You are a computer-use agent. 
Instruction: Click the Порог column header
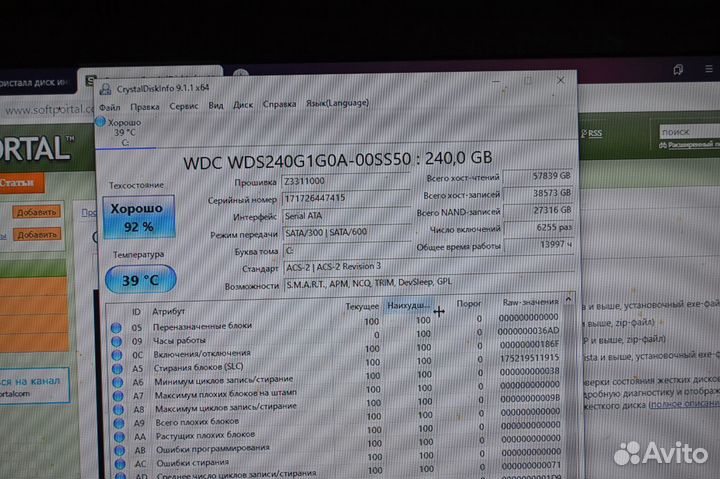[468, 304]
